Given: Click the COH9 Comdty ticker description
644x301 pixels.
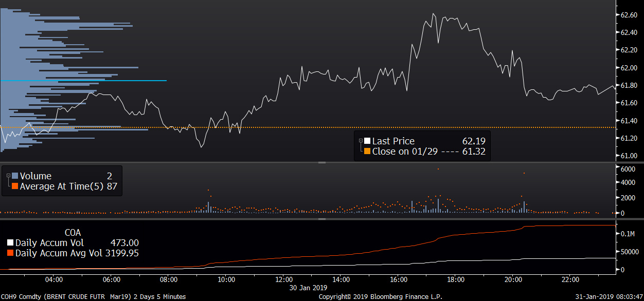Looking at the screenshot, I should coord(93,296).
